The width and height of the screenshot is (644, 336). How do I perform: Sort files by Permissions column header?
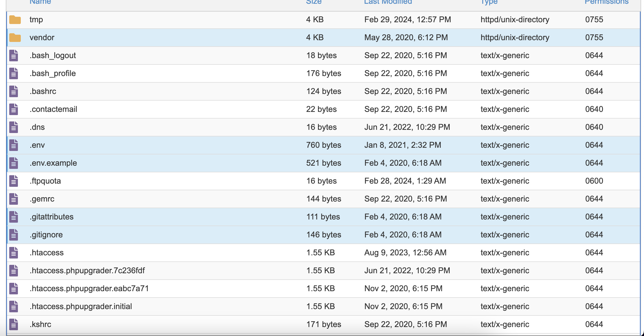606,2
